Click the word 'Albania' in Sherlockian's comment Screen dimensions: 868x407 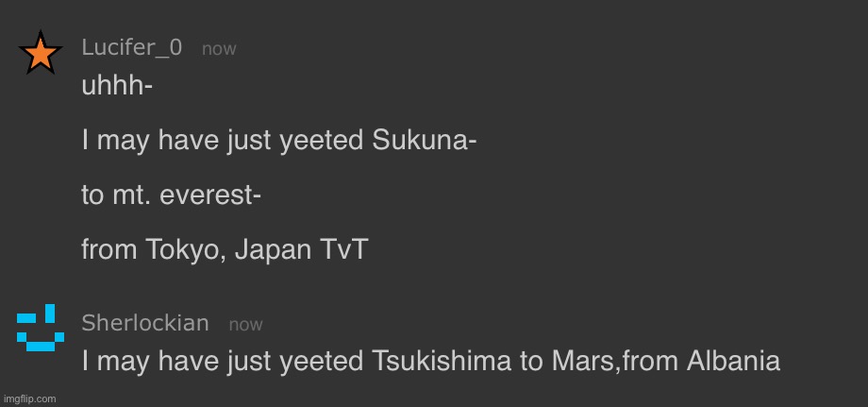pyautogui.click(x=742, y=361)
